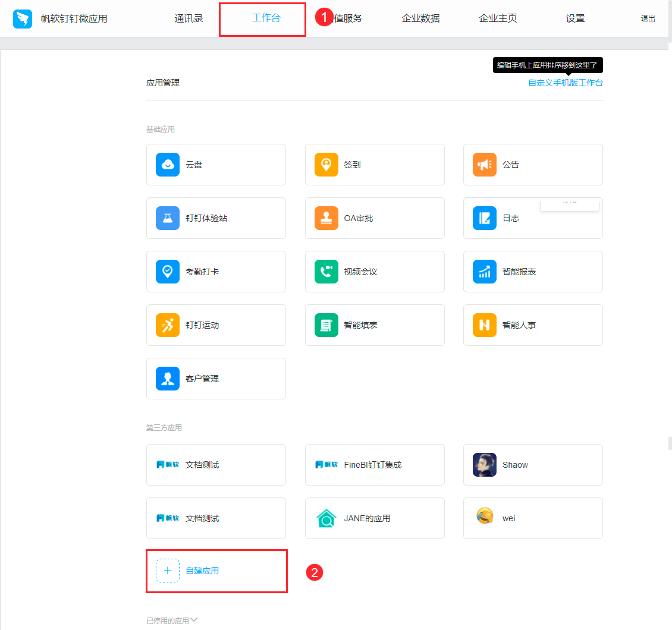This screenshot has height=630, width=672.
Task: Open the 设置 tab
Action: click(x=575, y=18)
